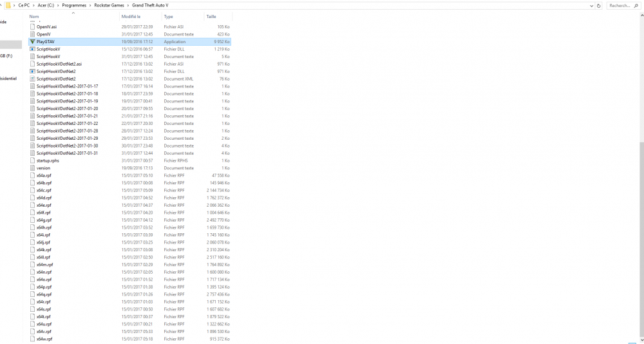Click the OpenIV.asi file icon
This screenshot has width=644, height=344.
(x=32, y=26)
